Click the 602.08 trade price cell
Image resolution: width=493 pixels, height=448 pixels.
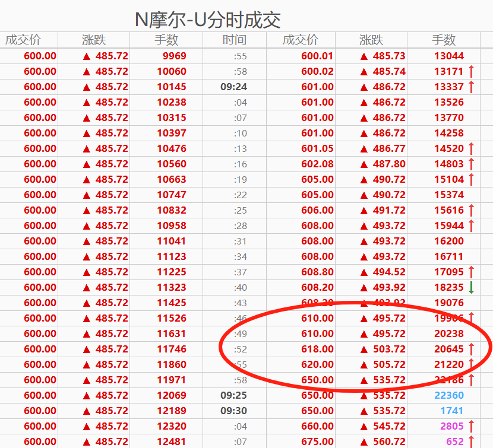317,164
